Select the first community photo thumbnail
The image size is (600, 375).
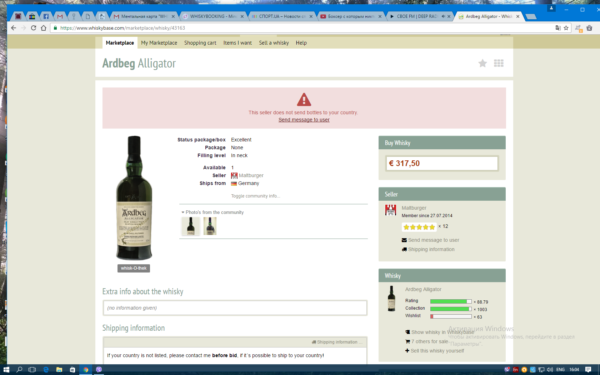pyautogui.click(x=191, y=226)
